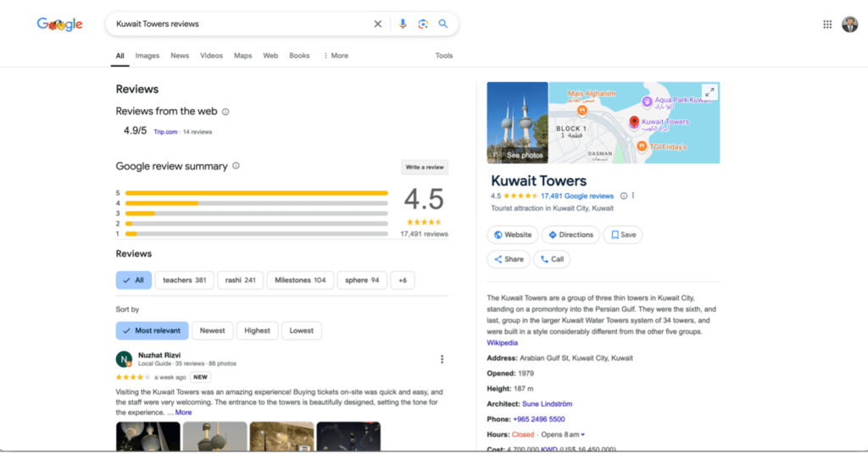The height and width of the screenshot is (454, 868).
Task: Switch to the Images tab
Action: coord(147,56)
